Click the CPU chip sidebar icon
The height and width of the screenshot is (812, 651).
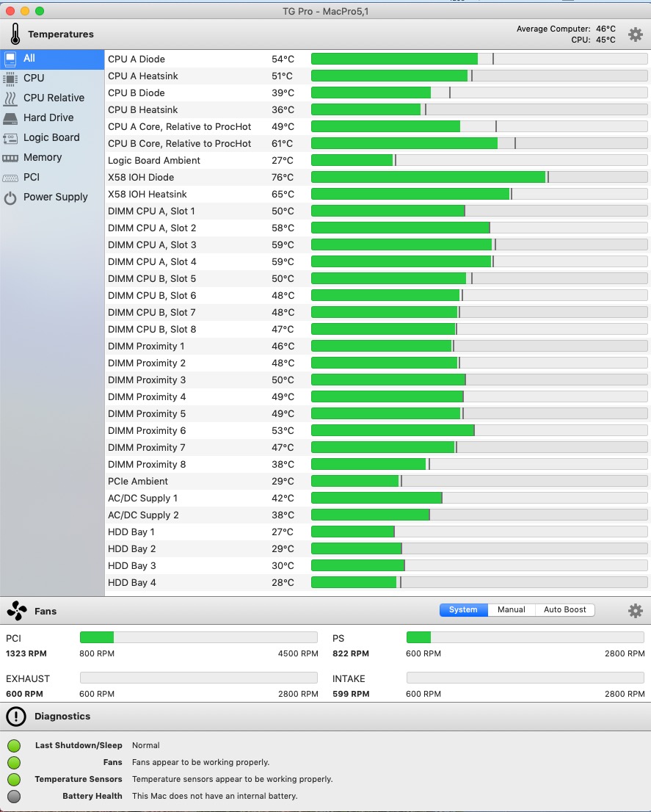[x=10, y=79]
